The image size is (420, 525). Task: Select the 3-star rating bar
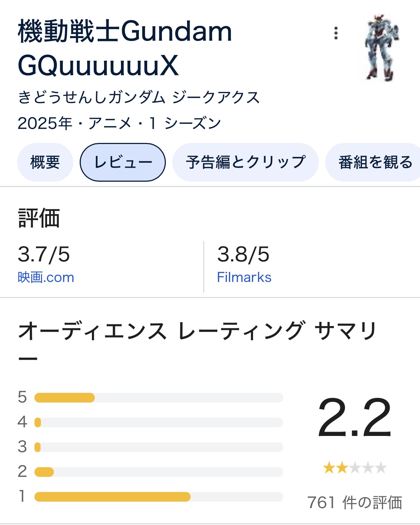pyautogui.click(x=159, y=447)
